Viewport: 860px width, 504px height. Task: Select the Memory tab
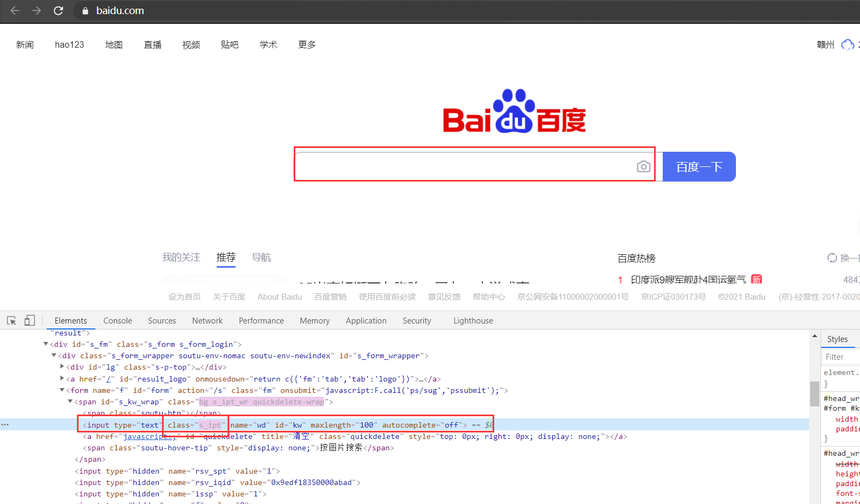pos(315,321)
